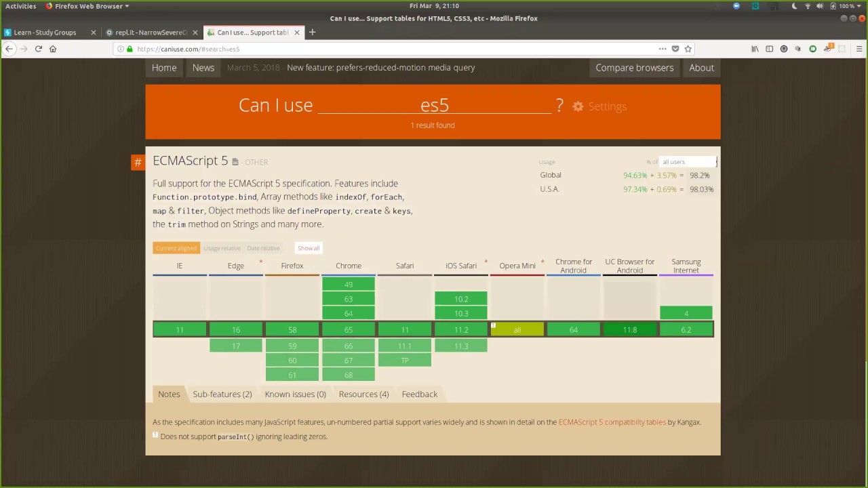Viewport: 868px width, 488px height.
Task: Click the es5 search input field
Action: [x=434, y=105]
